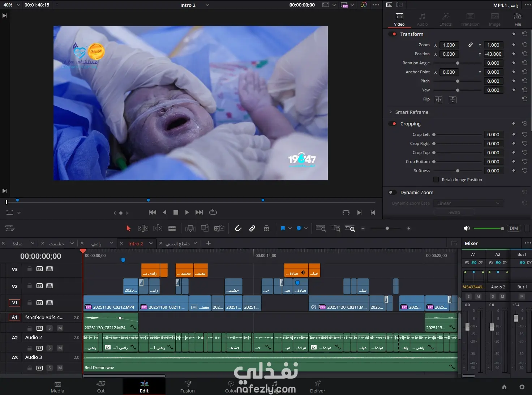Click the Position Y value field
532x395 pixels.
pyautogui.click(x=493, y=54)
